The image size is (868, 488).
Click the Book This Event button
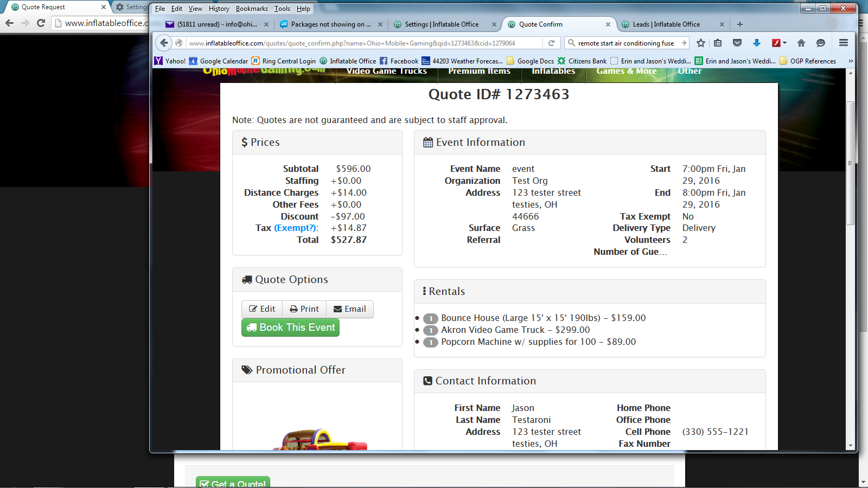point(290,328)
